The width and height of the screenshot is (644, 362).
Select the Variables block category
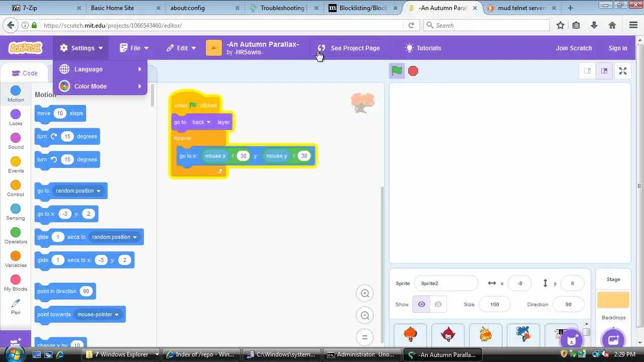pos(16,259)
